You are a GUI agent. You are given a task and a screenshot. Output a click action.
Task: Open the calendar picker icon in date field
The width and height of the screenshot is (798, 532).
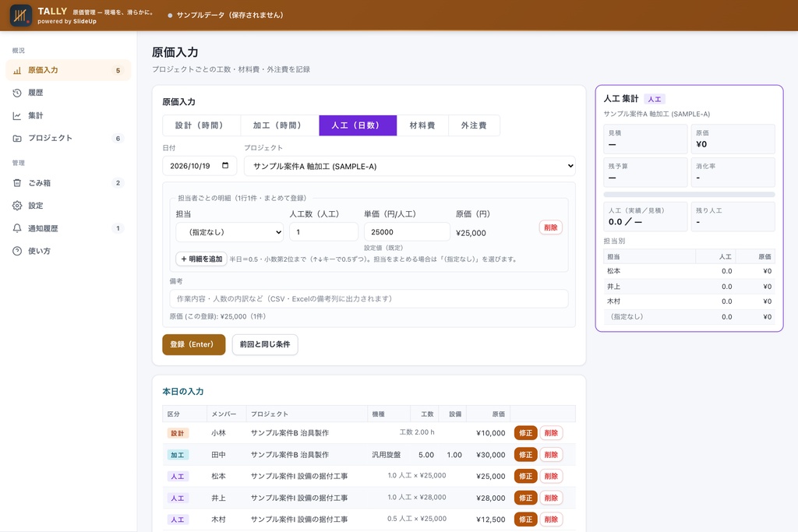tap(225, 165)
